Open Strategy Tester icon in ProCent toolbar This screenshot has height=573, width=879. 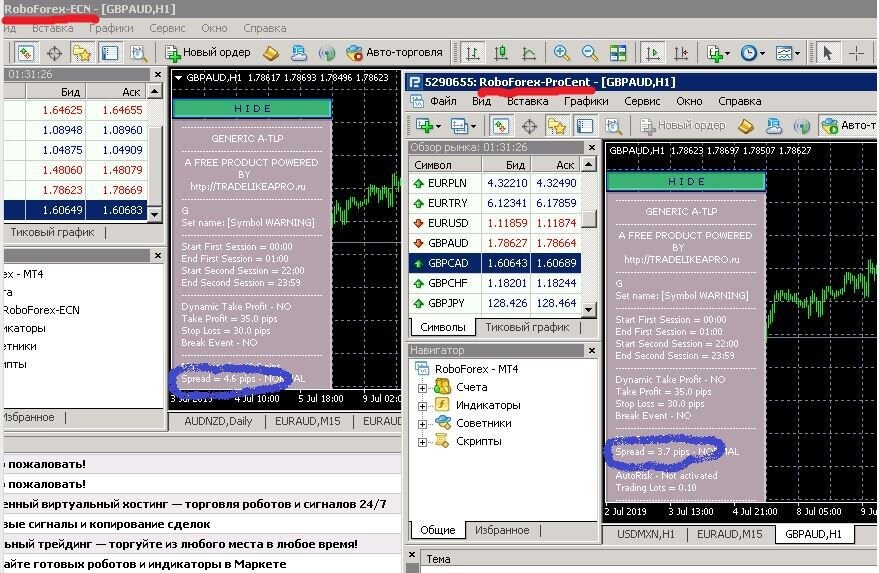click(613, 126)
